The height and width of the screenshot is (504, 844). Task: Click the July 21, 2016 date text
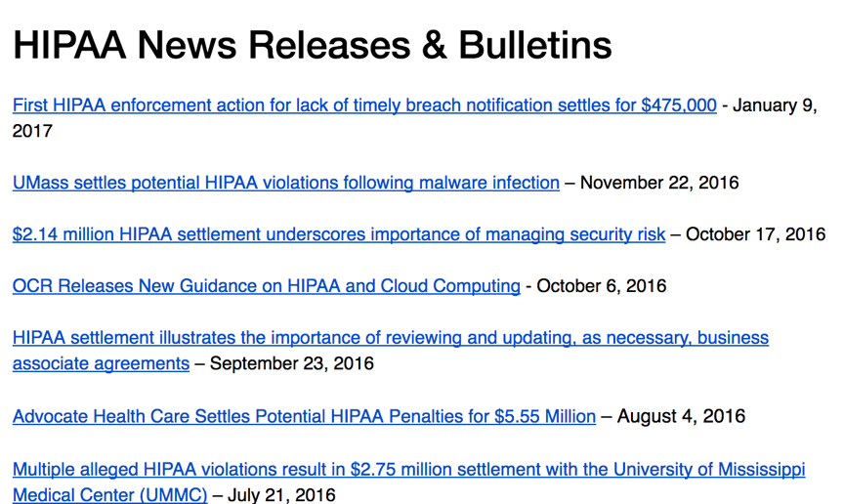point(281,495)
